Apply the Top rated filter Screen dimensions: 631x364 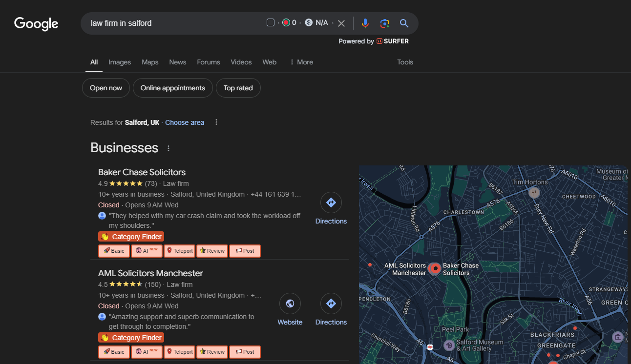pyautogui.click(x=238, y=88)
